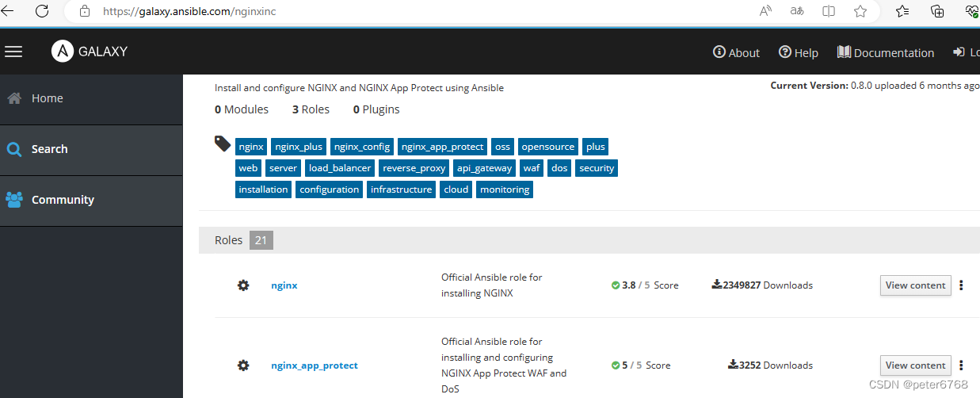Open the Documentation link

[886, 52]
